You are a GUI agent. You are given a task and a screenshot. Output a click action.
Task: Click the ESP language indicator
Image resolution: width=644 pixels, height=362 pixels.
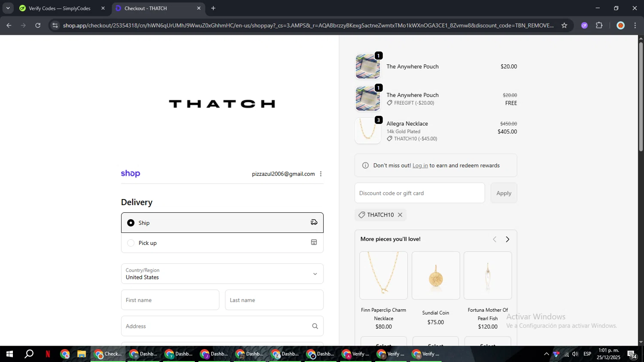click(x=587, y=354)
